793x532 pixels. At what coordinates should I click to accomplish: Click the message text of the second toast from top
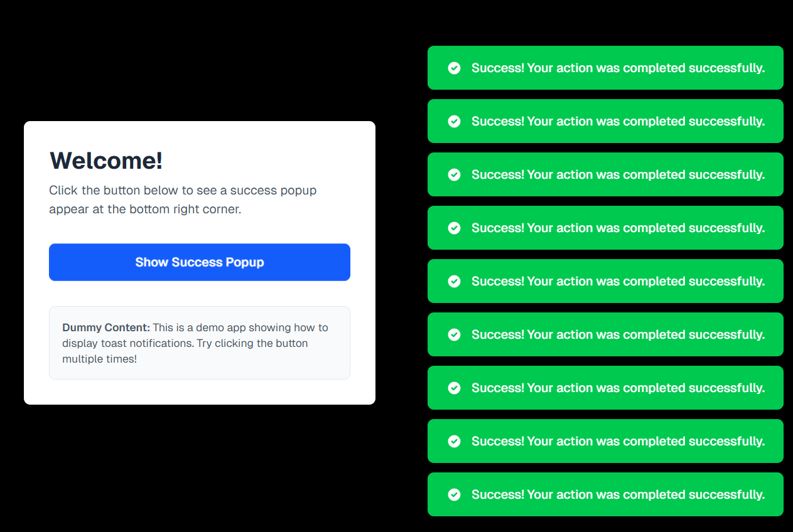click(x=618, y=121)
